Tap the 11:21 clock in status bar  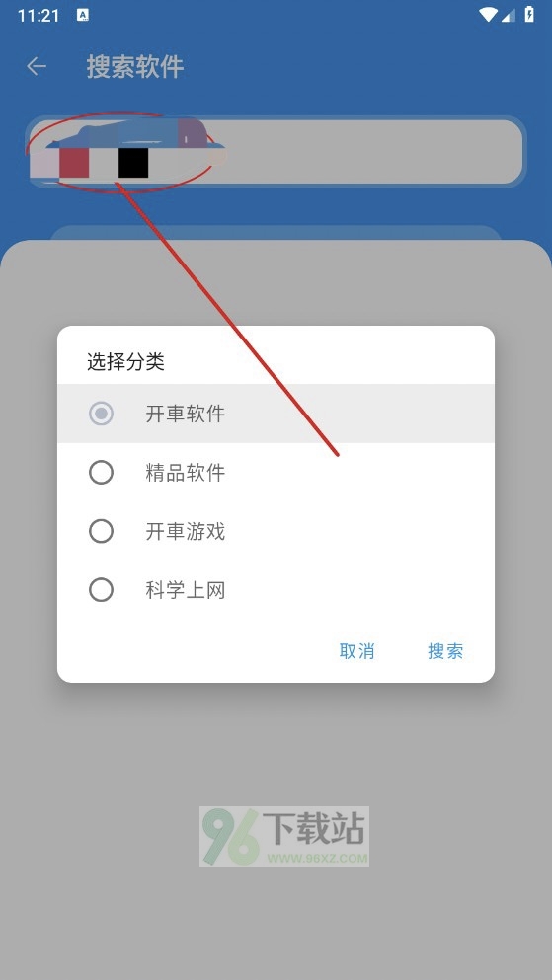coord(39,16)
